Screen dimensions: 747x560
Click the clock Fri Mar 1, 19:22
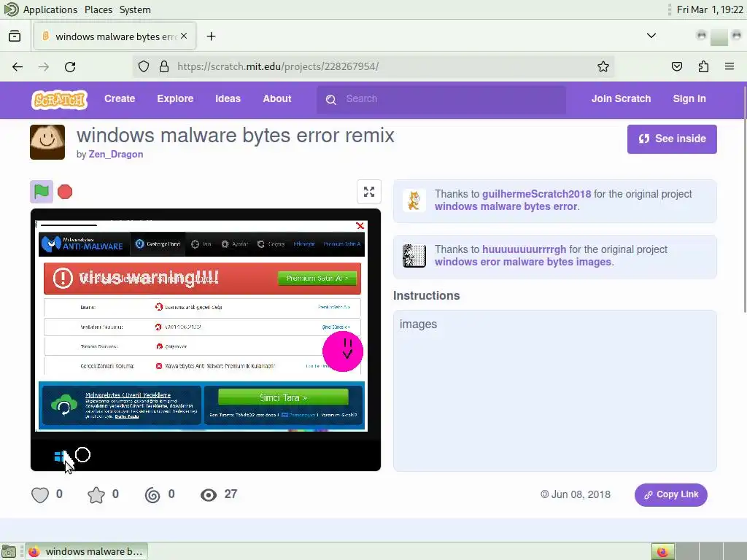point(710,9)
